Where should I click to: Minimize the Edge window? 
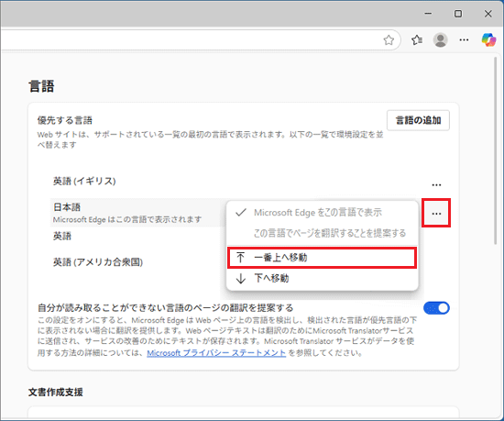pos(428,14)
